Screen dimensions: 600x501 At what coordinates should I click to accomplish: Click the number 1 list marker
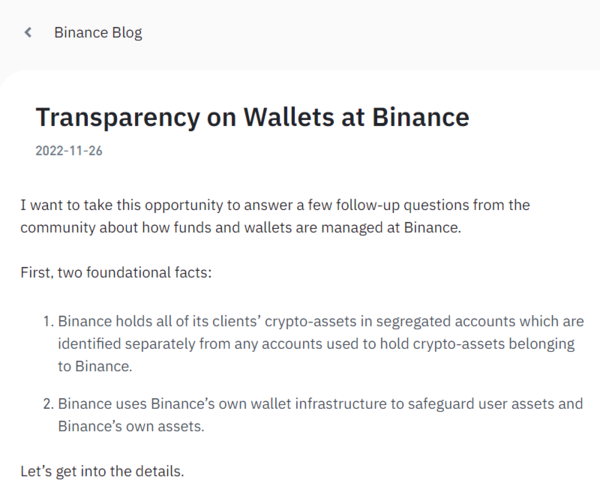click(49, 321)
